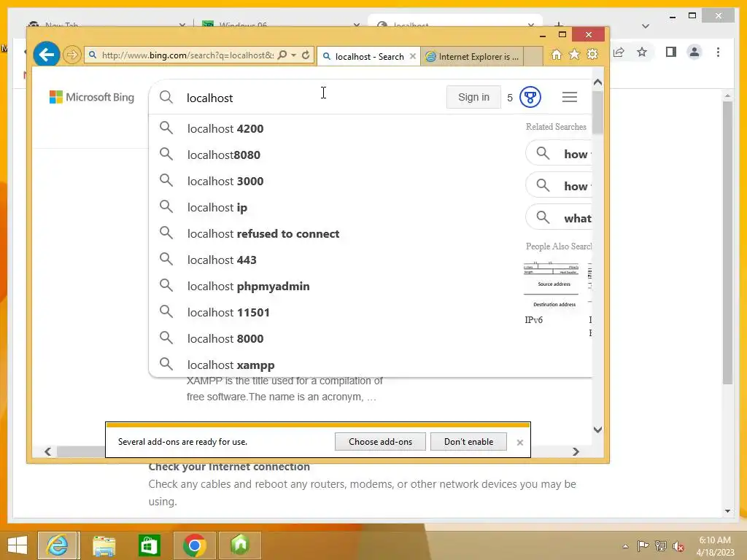Viewport: 747px width, 560px height.
Task: Choose suggestion 'localhost 443'
Action: pos(371,260)
